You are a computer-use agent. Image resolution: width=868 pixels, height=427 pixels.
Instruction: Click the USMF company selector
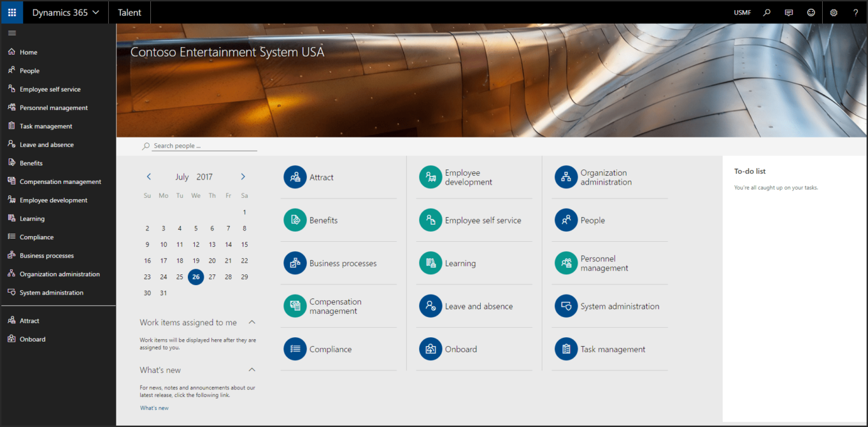pyautogui.click(x=742, y=13)
